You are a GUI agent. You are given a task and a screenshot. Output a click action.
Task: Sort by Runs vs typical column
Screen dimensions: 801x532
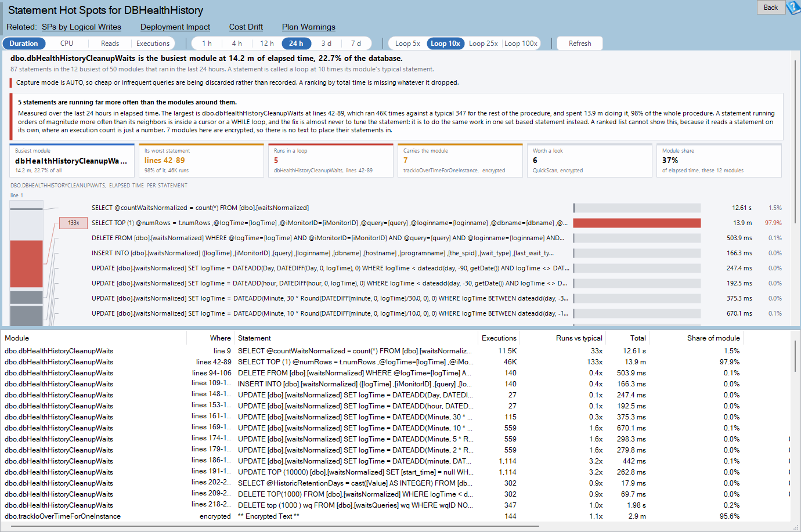562,338
